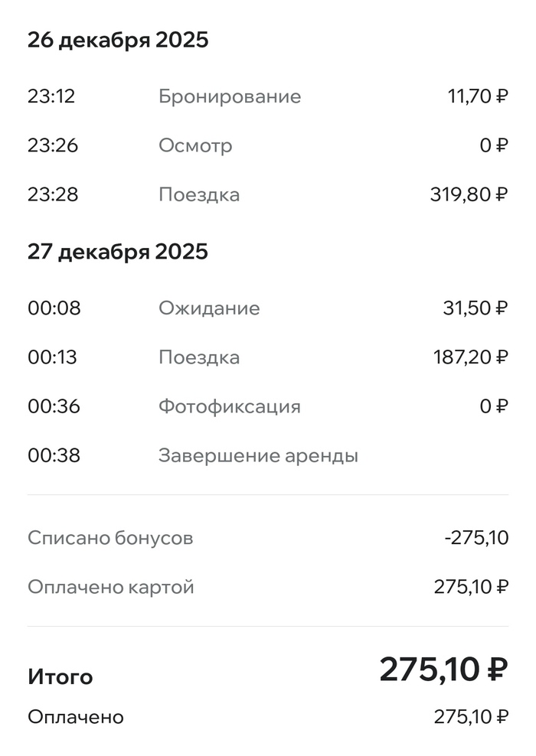This screenshot has width=536, height=756.
Task: Click the Итого total label
Action: point(60,676)
